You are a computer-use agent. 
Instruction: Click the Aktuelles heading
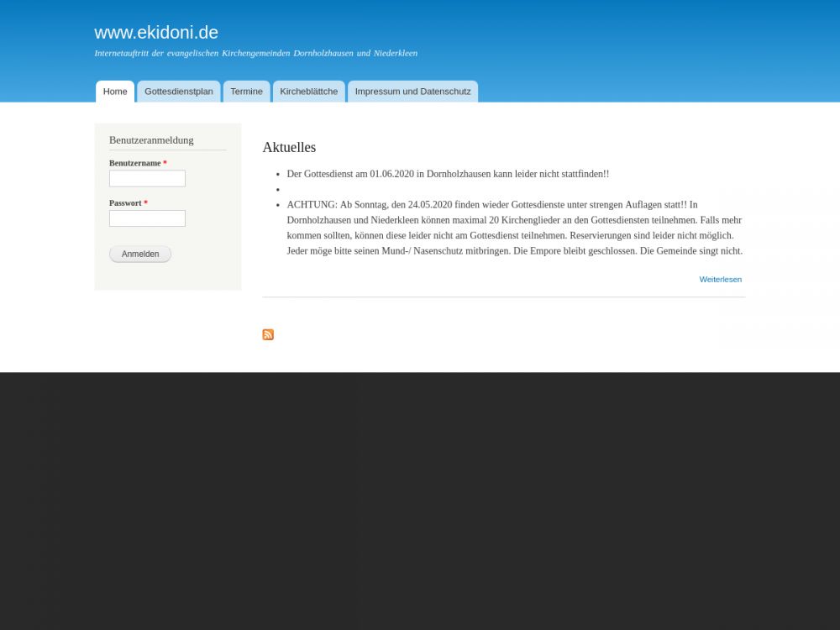click(289, 147)
